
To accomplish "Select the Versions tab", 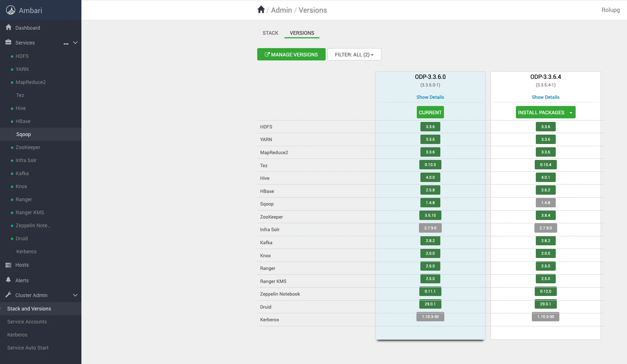I will pos(302,33).
